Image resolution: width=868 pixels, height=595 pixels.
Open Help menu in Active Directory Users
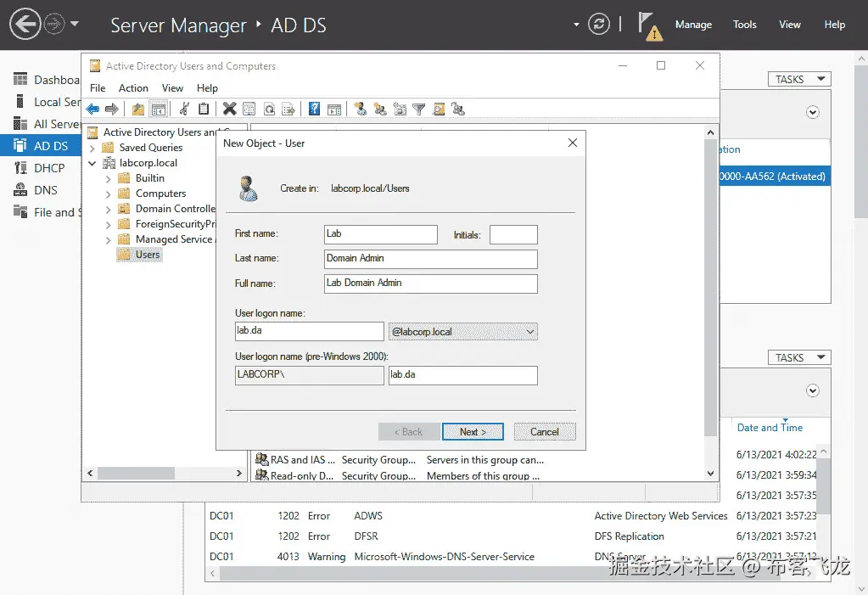click(x=207, y=88)
